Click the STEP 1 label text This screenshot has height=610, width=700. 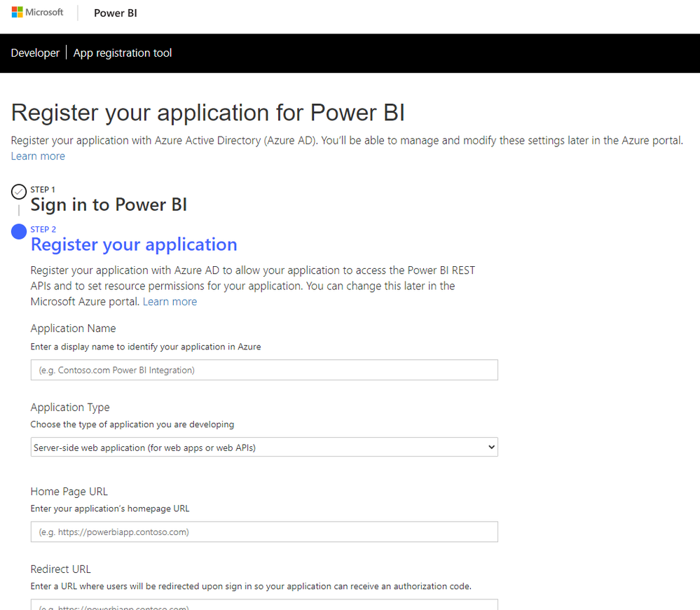43,190
